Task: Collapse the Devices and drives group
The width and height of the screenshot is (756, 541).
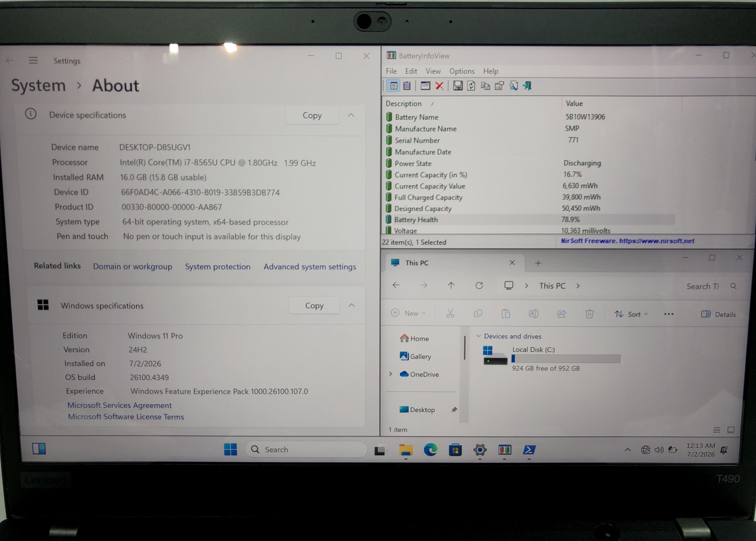Action: click(479, 336)
